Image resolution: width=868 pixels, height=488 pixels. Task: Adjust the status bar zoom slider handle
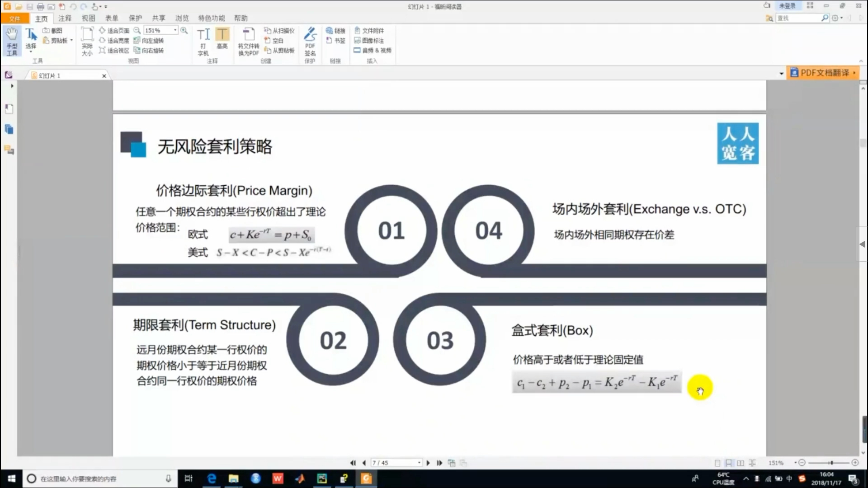[x=831, y=463]
